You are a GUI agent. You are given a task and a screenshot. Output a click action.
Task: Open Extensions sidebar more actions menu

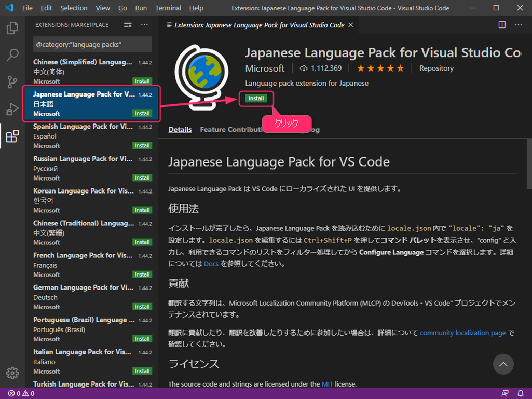[144, 25]
